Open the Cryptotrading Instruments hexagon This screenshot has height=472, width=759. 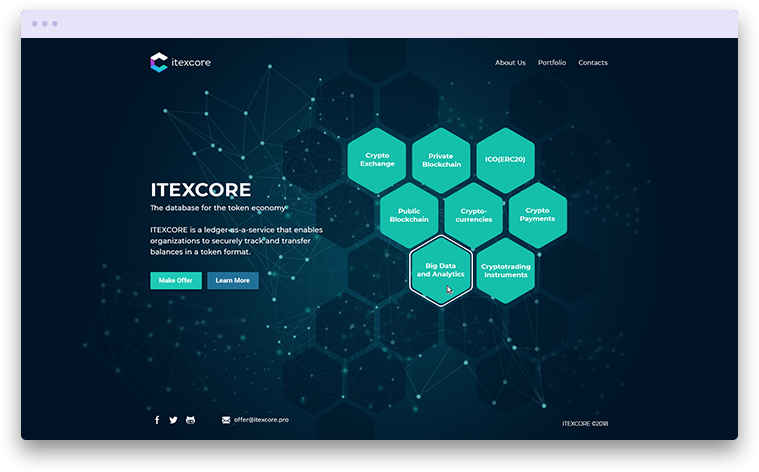click(505, 270)
